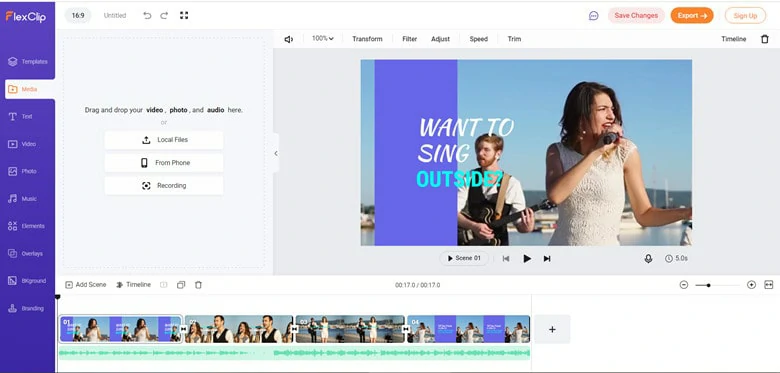Fit timeline to width icon

tap(769, 285)
